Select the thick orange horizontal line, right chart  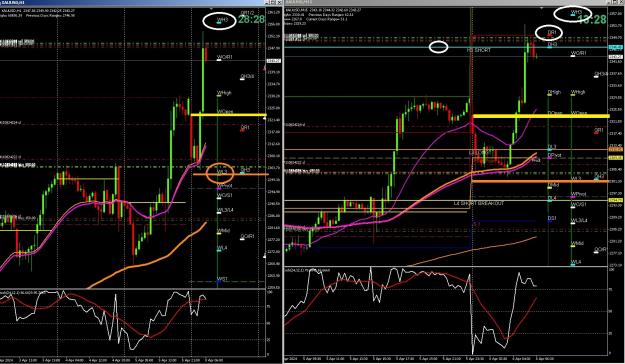(540, 181)
